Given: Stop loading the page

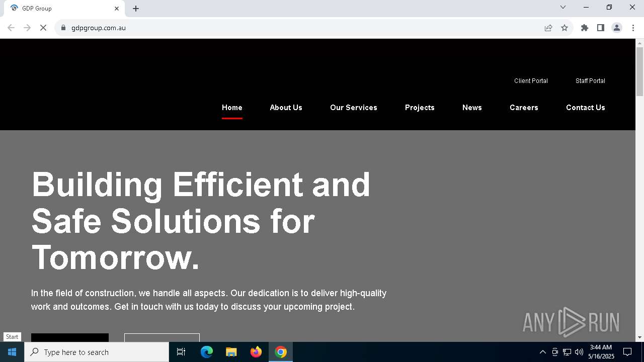Looking at the screenshot, I should click(43, 28).
